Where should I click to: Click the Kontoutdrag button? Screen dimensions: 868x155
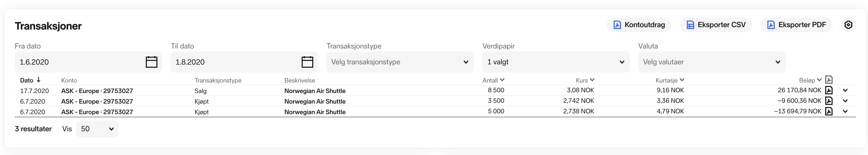click(639, 25)
